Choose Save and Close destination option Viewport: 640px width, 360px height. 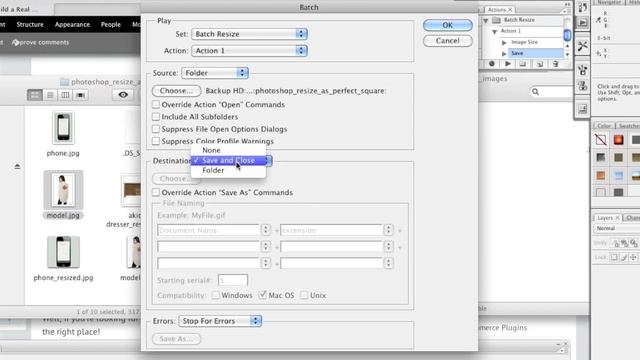228,160
